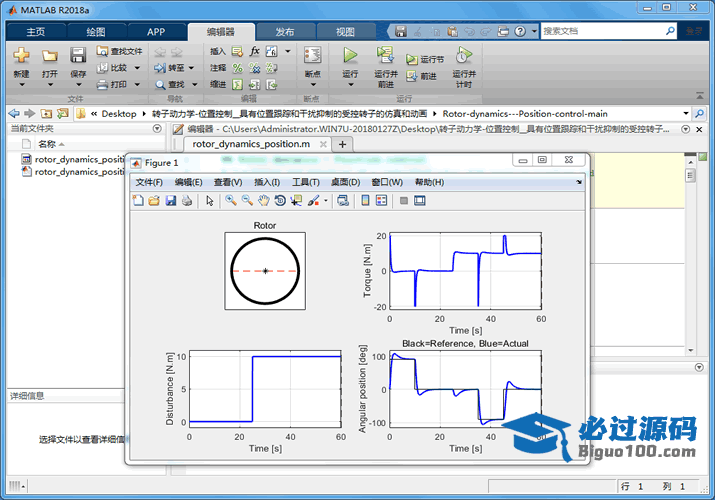Screen dimensions: 715x500
Task: Expand the Print (打印) dropdown arrow
Action: click(x=137, y=85)
